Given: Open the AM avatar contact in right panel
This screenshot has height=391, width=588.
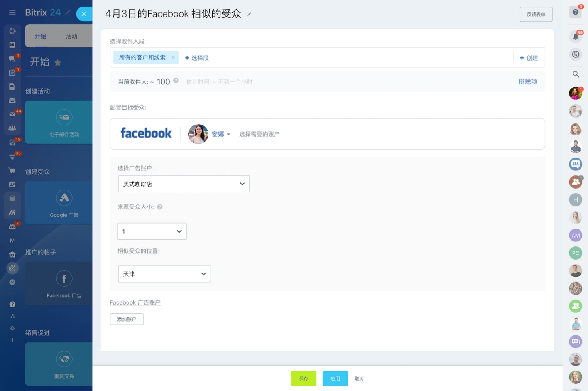Looking at the screenshot, I should (x=576, y=235).
